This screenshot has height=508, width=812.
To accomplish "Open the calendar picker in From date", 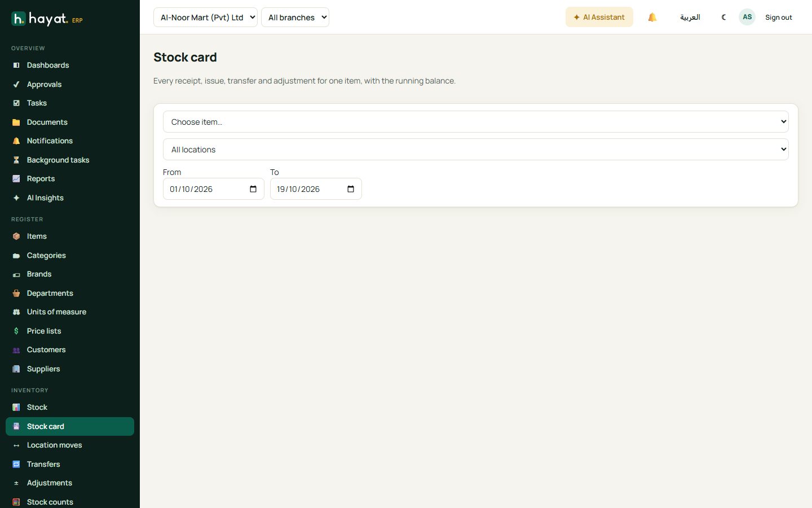I will point(253,189).
